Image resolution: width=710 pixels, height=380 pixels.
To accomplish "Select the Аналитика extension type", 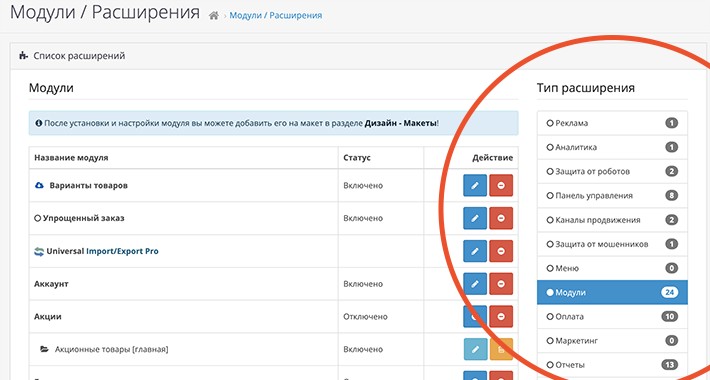I will tap(612, 147).
